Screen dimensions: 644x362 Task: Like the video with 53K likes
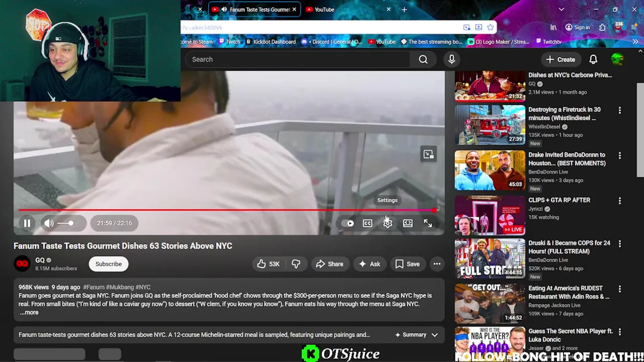(x=269, y=264)
